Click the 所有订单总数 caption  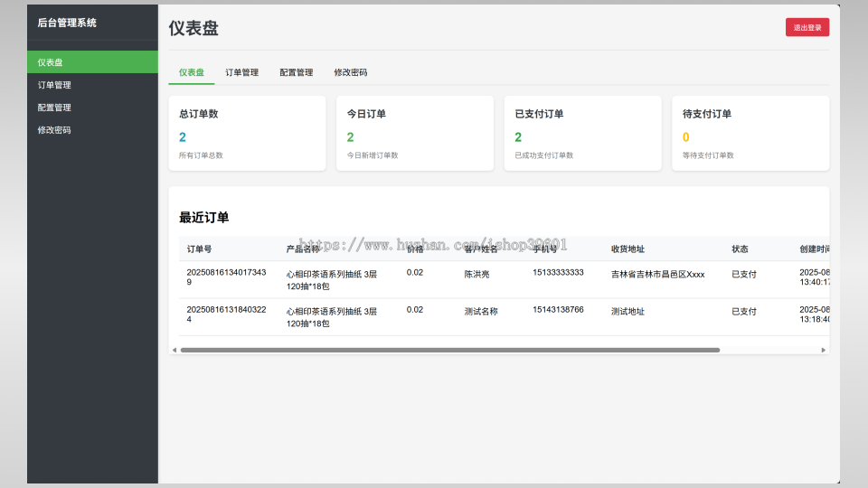201,155
